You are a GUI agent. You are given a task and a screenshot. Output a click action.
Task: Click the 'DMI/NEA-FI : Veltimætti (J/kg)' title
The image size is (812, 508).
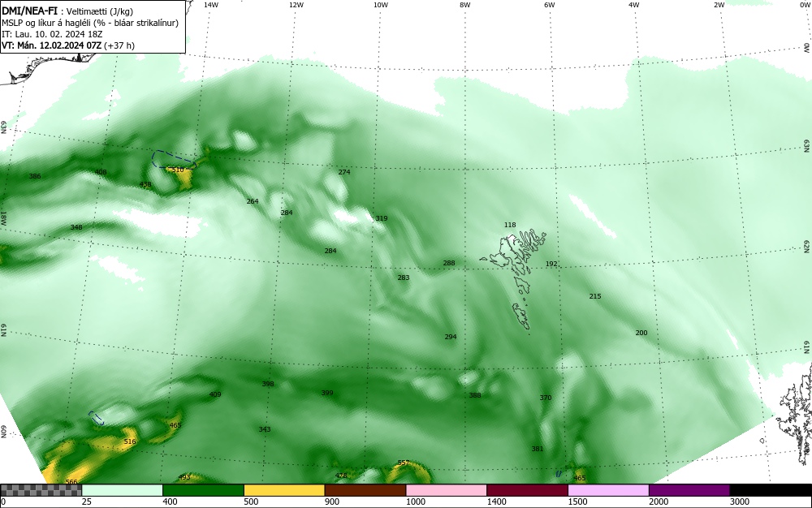point(67,11)
